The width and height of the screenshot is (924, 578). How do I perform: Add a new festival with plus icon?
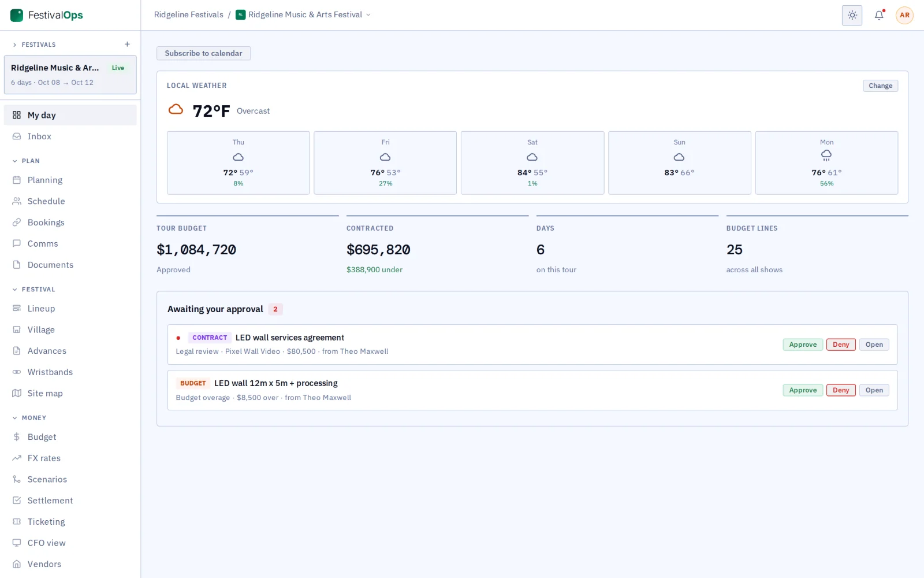click(127, 45)
